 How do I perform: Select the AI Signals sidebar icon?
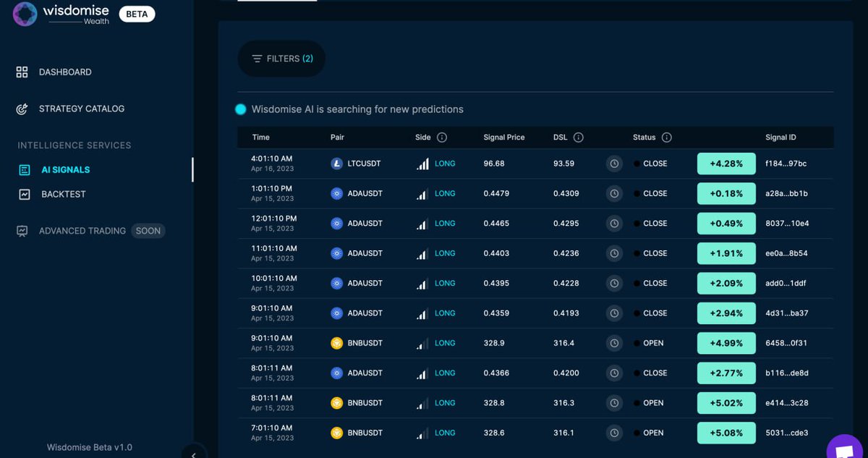coord(25,170)
